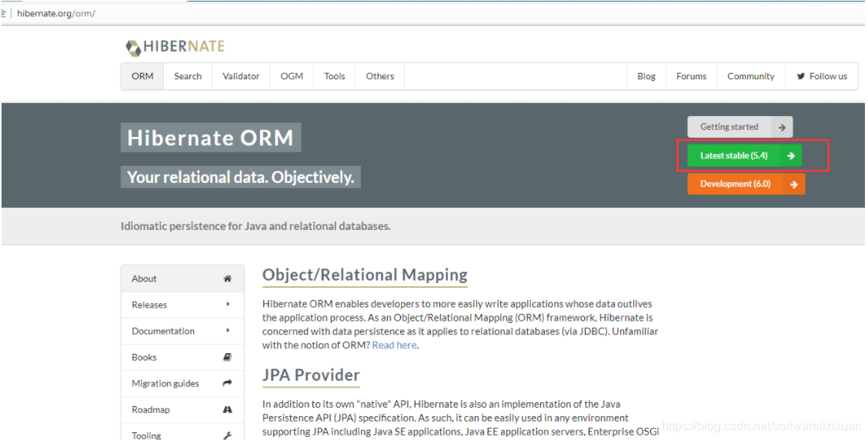This screenshot has height=440, width=868.
Task: Open the Search menu item
Action: [188, 76]
